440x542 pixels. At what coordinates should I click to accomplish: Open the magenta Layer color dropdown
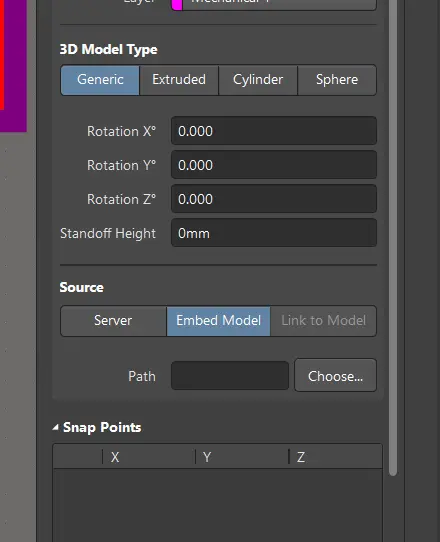pos(274,3)
